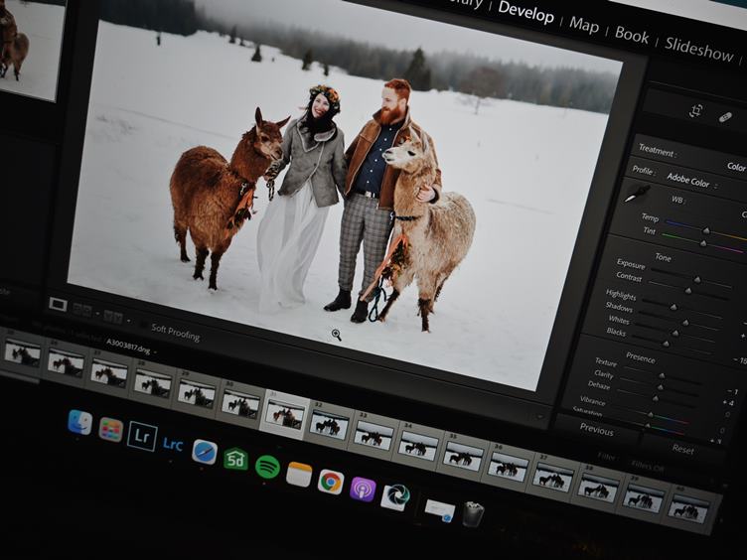This screenshot has width=747, height=560.
Task: Switch to the Book module
Action: pyautogui.click(x=632, y=35)
